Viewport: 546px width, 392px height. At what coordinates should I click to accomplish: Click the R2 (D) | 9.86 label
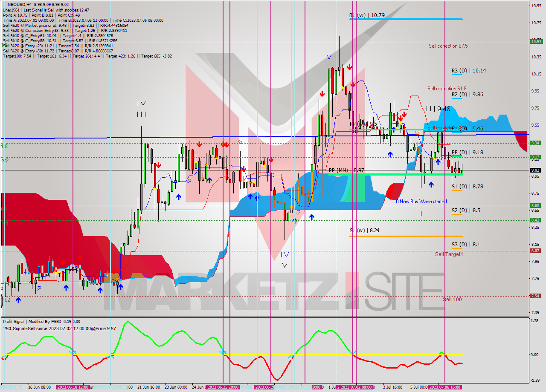[x=467, y=95]
